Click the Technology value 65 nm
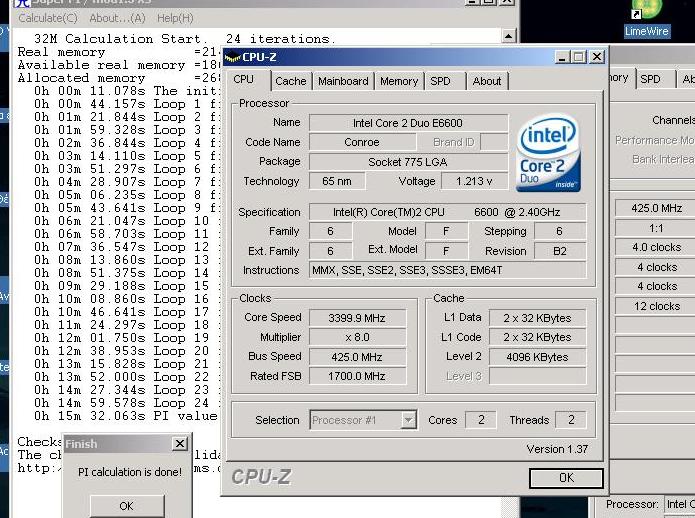 (337, 181)
